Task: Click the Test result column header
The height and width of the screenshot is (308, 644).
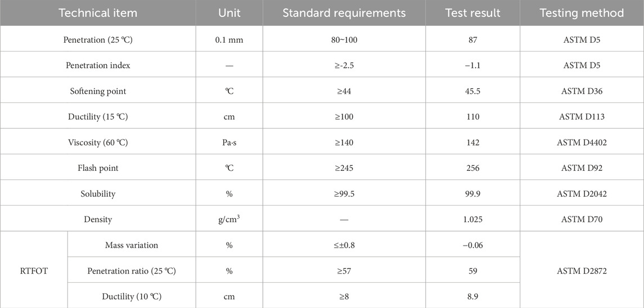Action: (x=472, y=13)
